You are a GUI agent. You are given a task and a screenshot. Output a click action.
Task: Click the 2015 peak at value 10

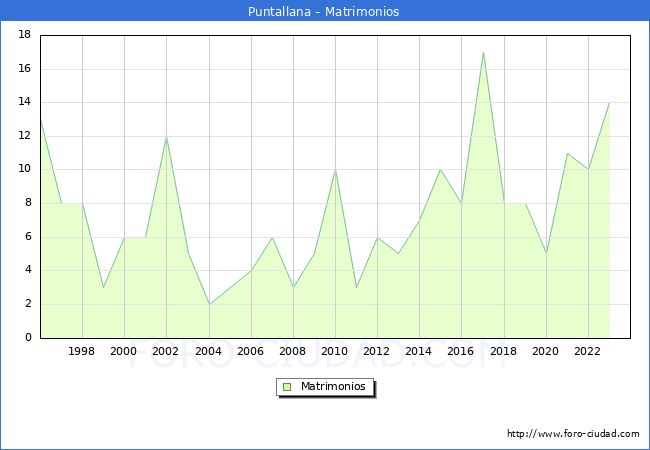(440, 170)
